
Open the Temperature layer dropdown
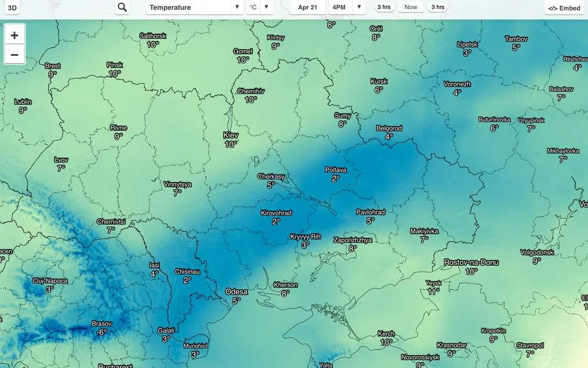[195, 8]
